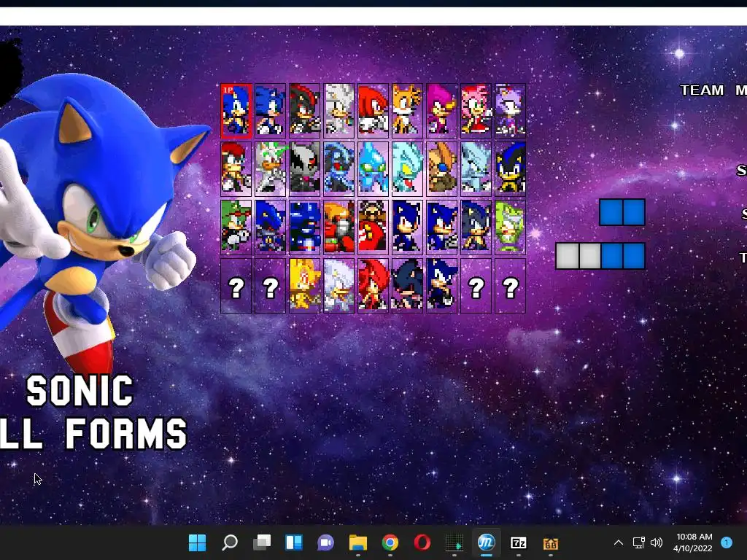Open the Widgets panel

tap(294, 542)
